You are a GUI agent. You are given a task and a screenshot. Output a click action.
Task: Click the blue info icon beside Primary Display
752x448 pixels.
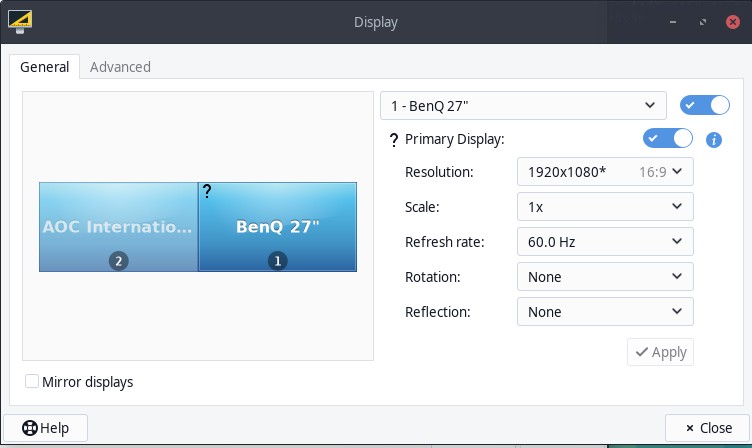tap(714, 140)
